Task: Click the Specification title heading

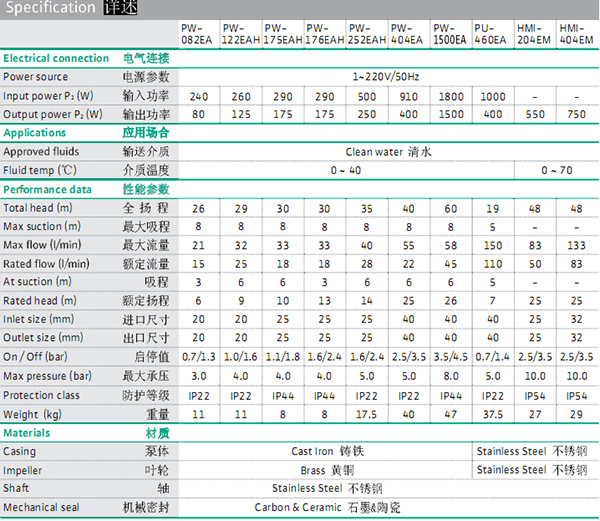Action: point(48,9)
